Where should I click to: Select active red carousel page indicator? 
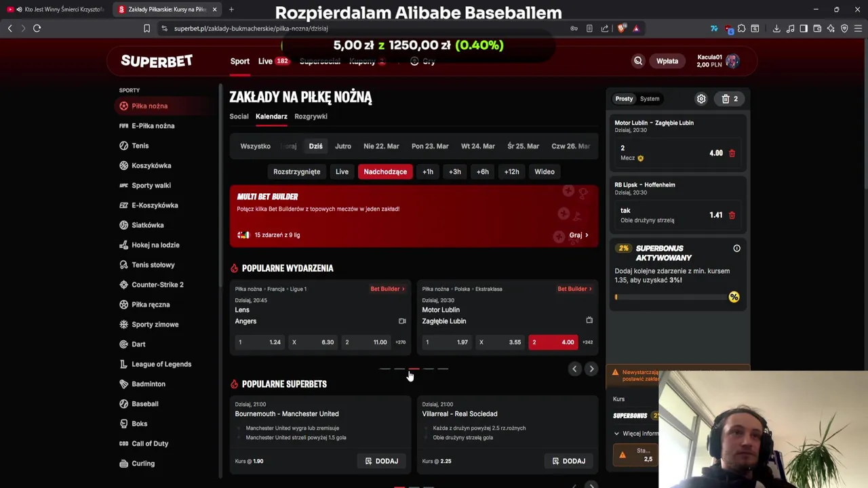click(x=414, y=369)
